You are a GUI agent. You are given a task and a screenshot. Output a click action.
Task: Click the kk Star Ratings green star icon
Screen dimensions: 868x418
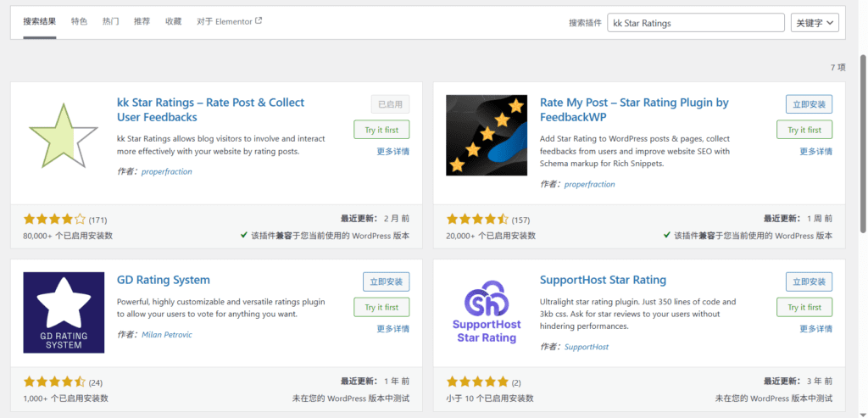click(x=58, y=135)
